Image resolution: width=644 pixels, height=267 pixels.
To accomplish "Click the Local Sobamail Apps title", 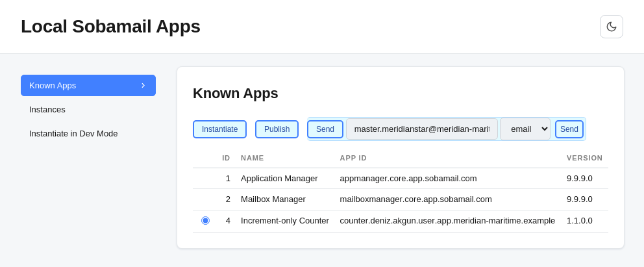I will coord(110,26).
